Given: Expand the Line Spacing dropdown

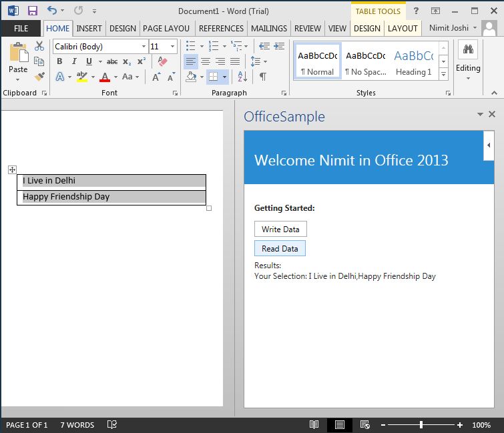Looking at the screenshot, I should pos(265,61).
